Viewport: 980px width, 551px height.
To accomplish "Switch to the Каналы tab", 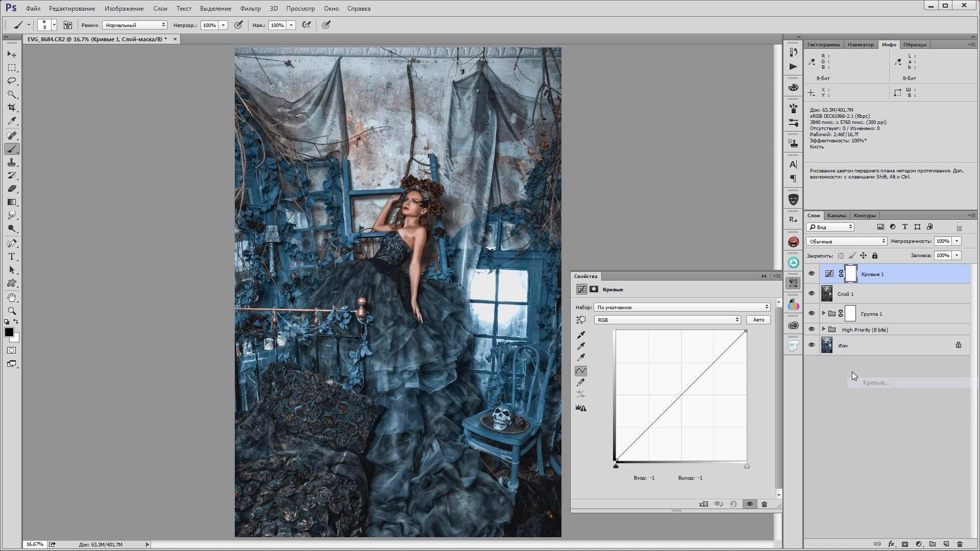I will [x=837, y=215].
